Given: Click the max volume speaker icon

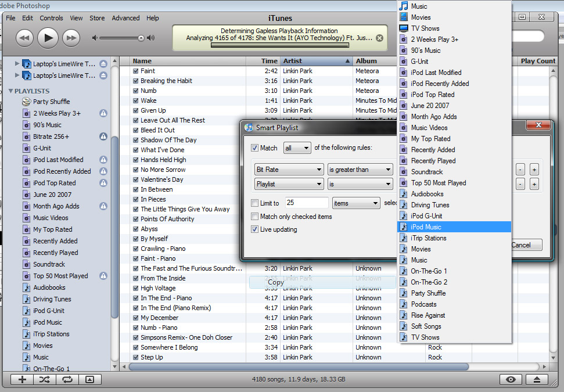Looking at the screenshot, I should 151,38.
